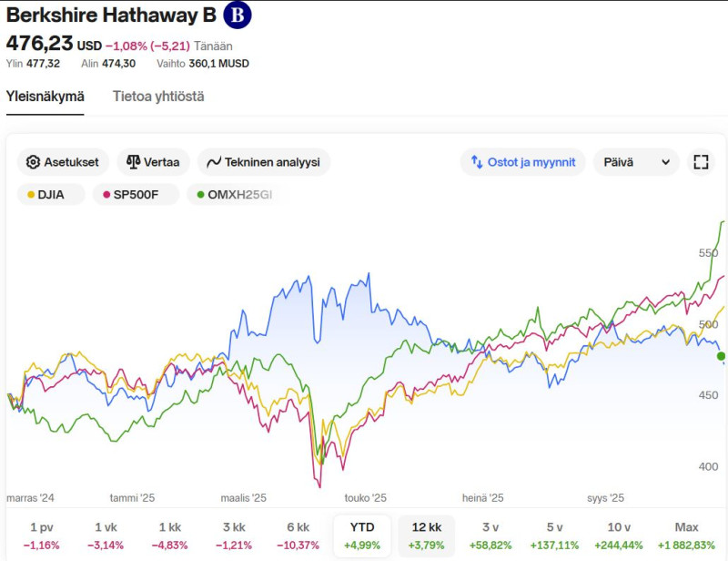The width and height of the screenshot is (728, 561).
Task: Select the Max time range
Action: pos(686,535)
